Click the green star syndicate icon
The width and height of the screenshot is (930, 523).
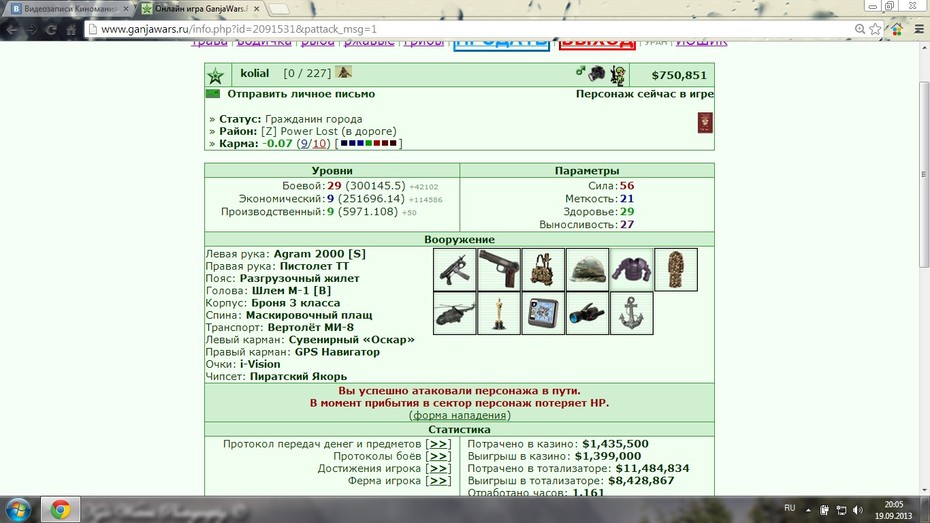(x=215, y=75)
